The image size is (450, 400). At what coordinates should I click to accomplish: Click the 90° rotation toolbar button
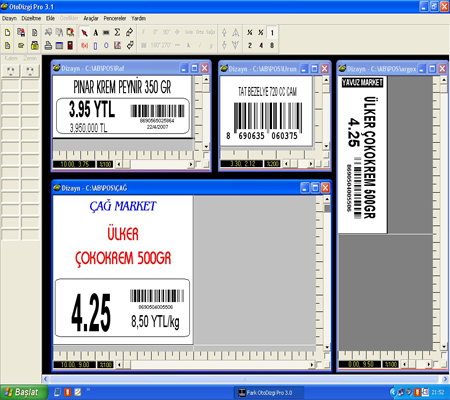tap(166, 32)
